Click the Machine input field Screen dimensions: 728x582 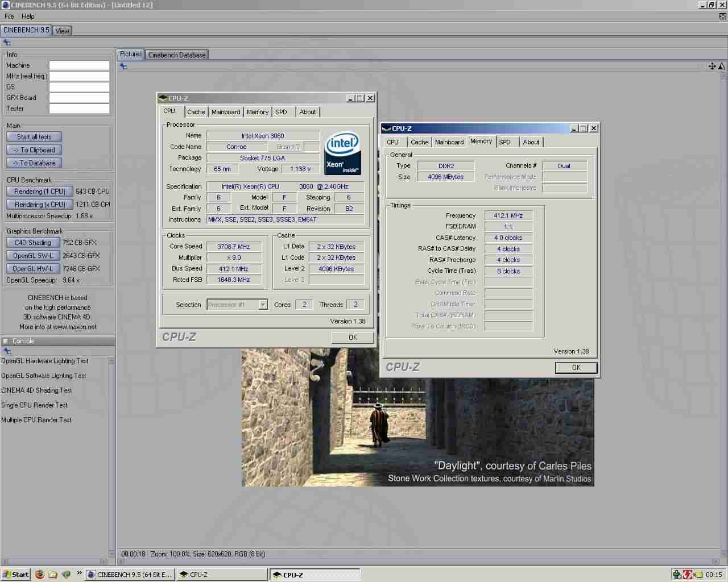79,65
